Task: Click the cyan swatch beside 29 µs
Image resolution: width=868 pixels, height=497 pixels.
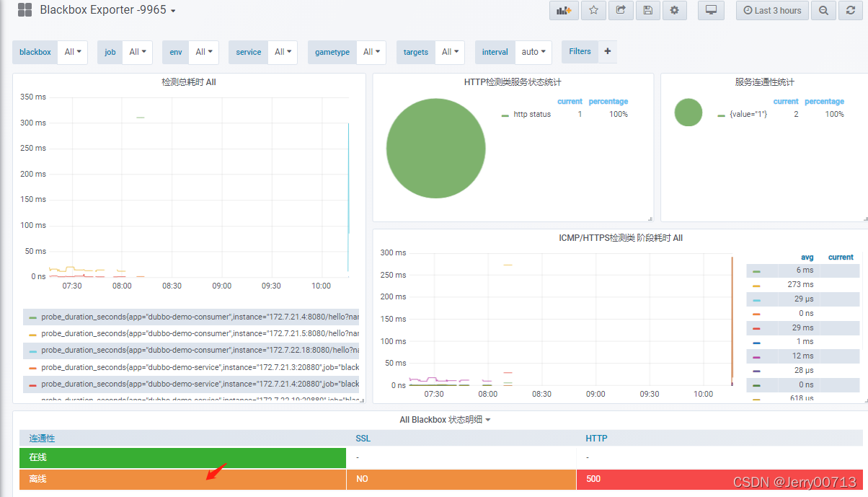Action: [756, 299]
